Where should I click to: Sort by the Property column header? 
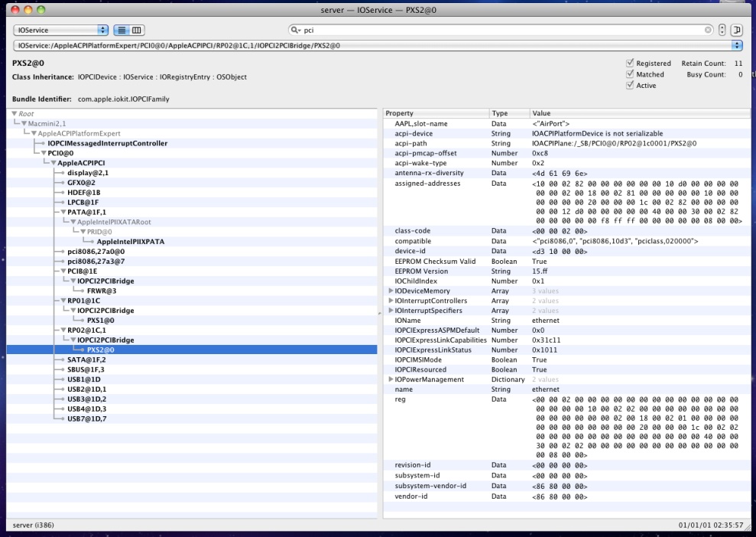pos(436,113)
